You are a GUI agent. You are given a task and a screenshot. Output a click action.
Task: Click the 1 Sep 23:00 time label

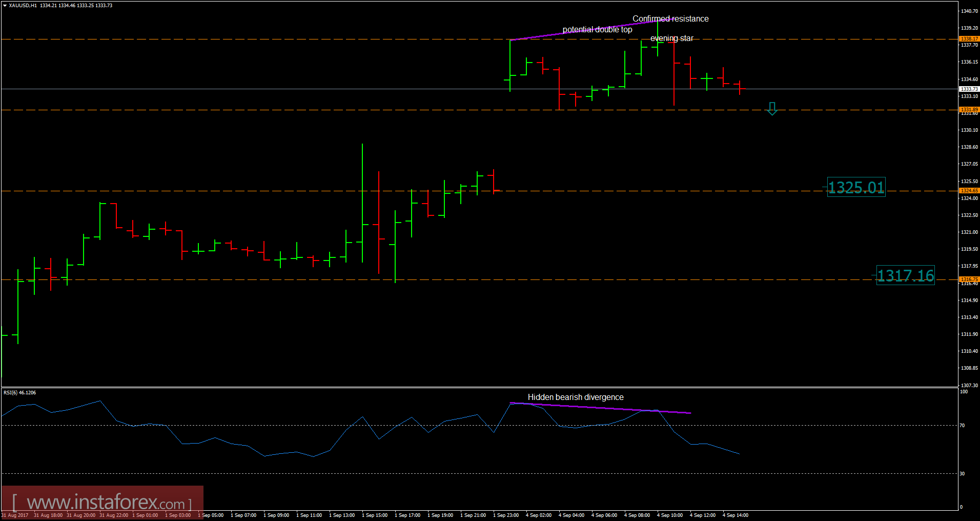coord(506,515)
